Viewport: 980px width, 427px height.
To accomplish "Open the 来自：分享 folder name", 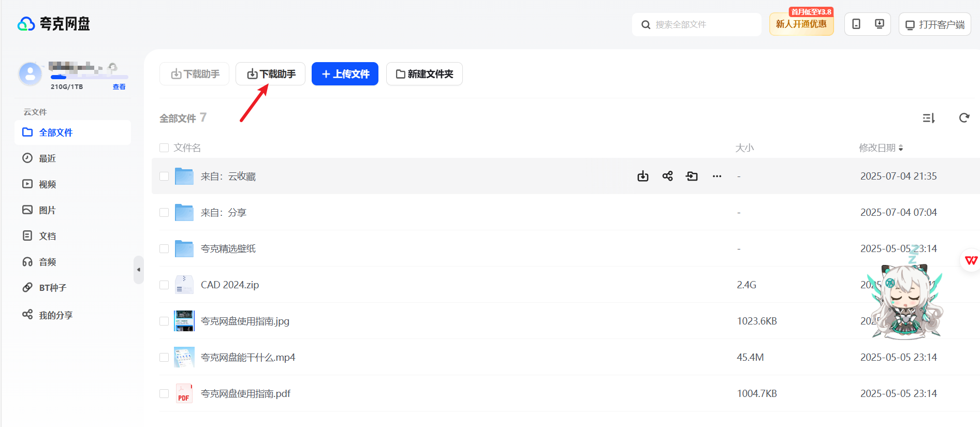I will coord(224,212).
